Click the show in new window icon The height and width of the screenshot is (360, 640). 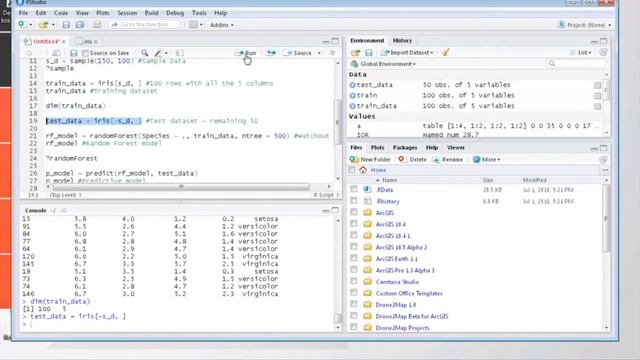click(56, 53)
